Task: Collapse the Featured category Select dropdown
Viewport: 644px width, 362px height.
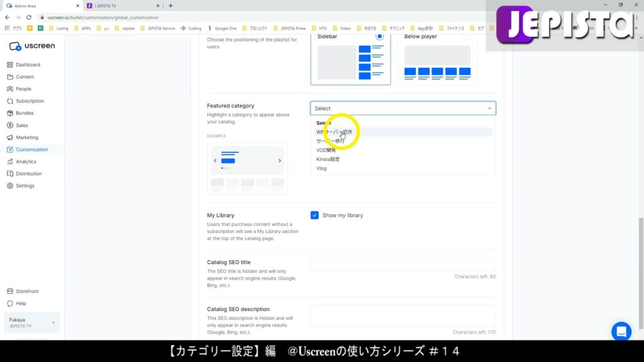Action: 403,108
